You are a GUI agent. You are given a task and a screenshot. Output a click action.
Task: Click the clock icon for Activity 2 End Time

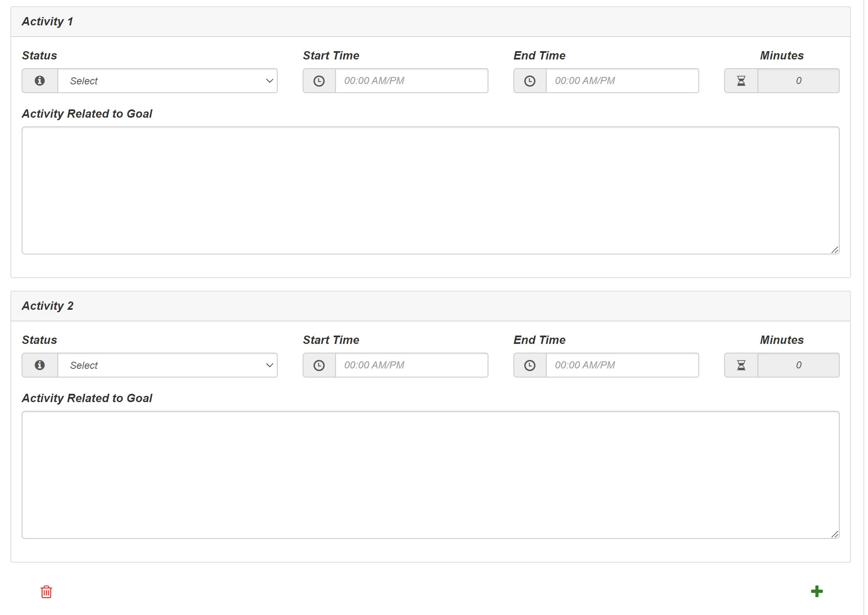coord(529,365)
